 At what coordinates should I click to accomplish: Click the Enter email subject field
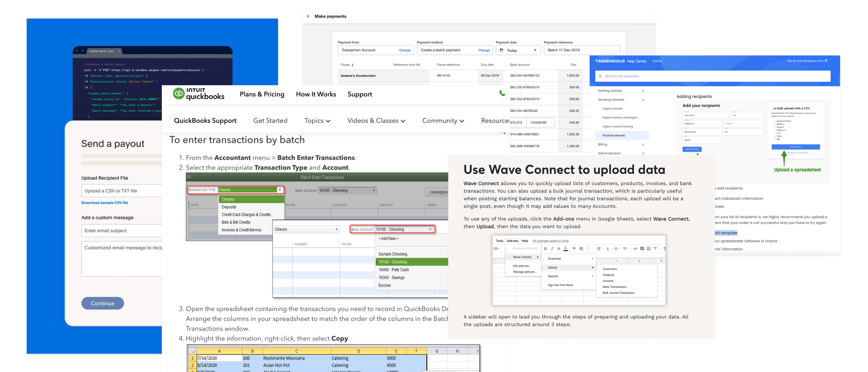tap(122, 231)
